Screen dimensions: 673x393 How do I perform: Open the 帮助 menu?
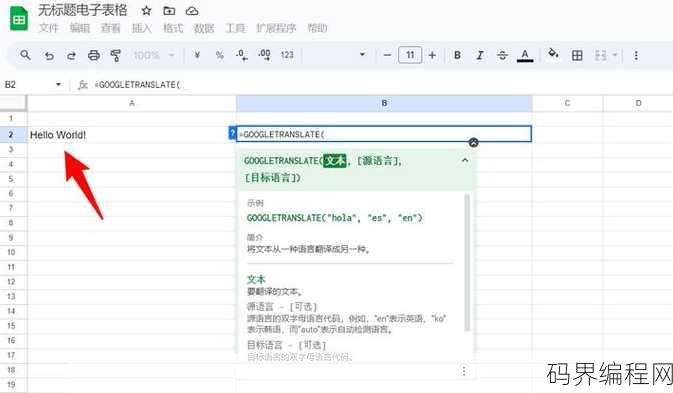(x=318, y=28)
